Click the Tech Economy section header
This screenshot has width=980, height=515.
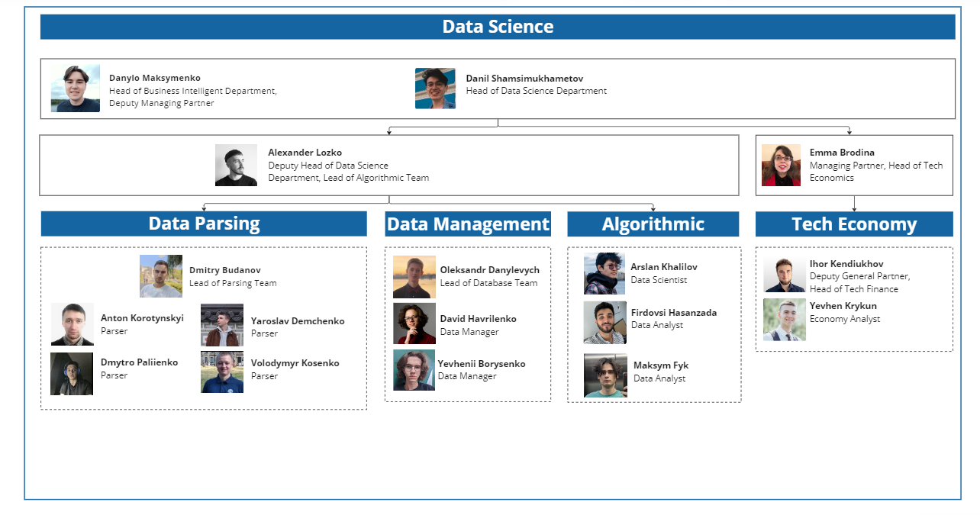(x=854, y=224)
